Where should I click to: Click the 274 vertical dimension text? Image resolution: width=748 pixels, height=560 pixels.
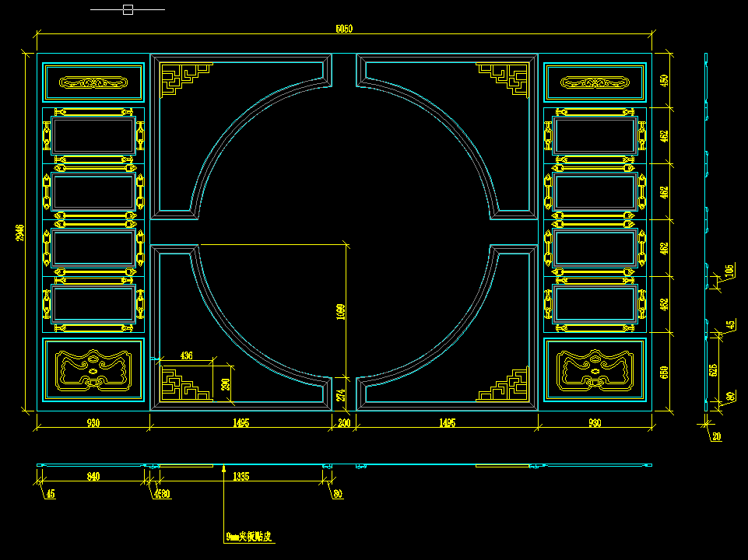point(340,395)
